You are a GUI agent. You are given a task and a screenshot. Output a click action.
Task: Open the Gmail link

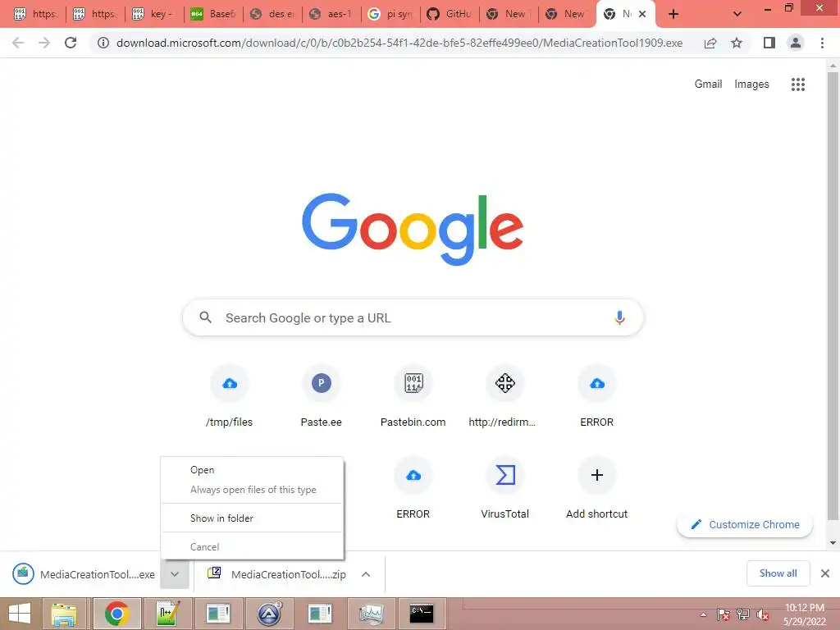[x=708, y=84]
